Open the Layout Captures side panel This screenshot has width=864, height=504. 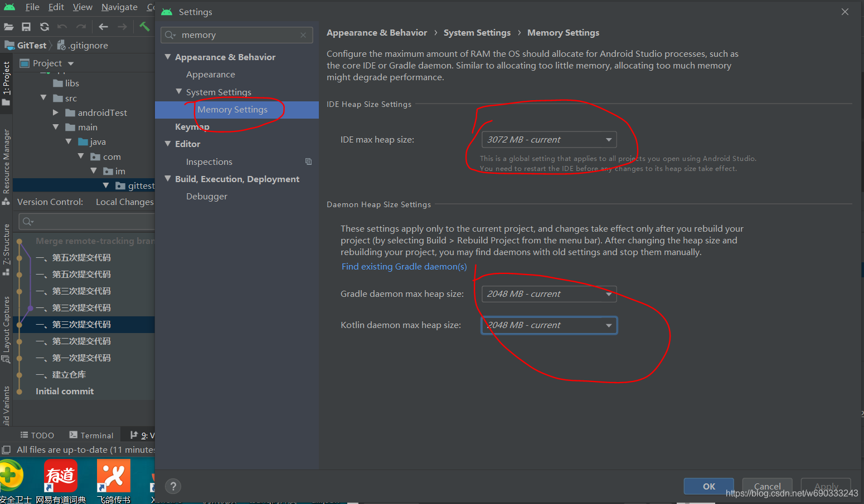tap(6, 330)
